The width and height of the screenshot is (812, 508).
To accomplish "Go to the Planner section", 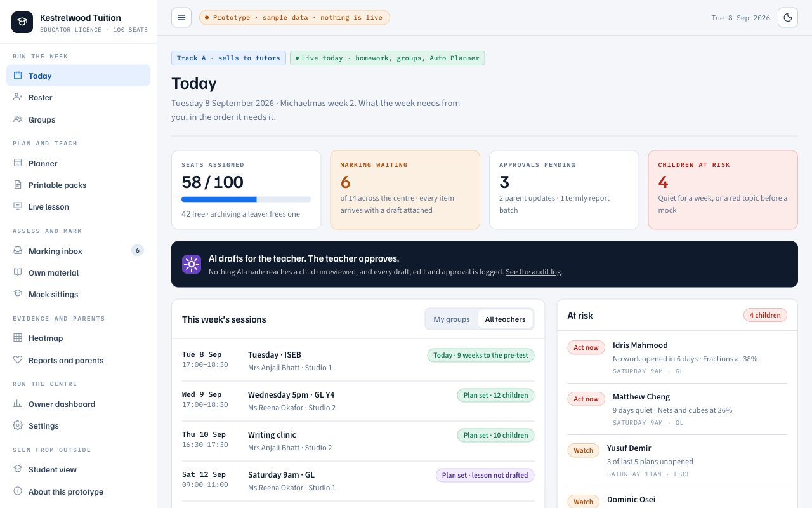I will (x=78, y=163).
